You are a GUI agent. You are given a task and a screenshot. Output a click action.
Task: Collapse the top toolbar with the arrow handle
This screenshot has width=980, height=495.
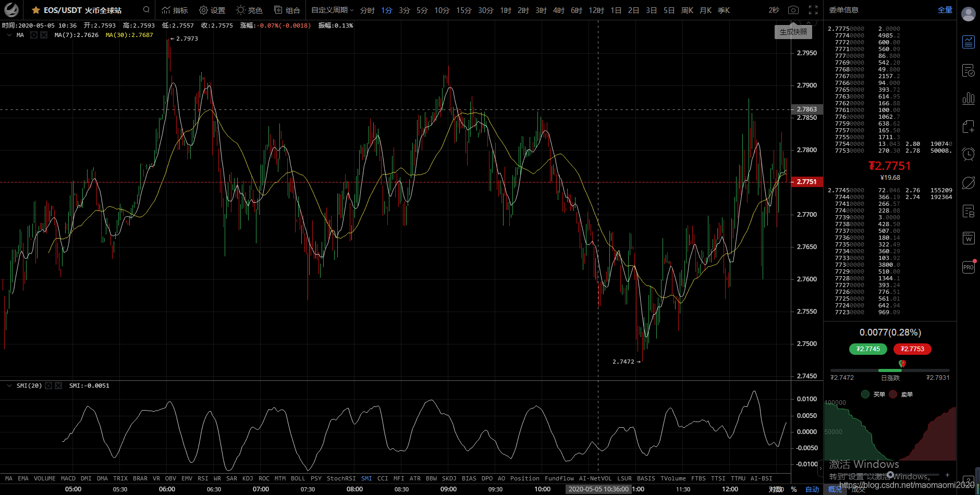click(808, 23)
